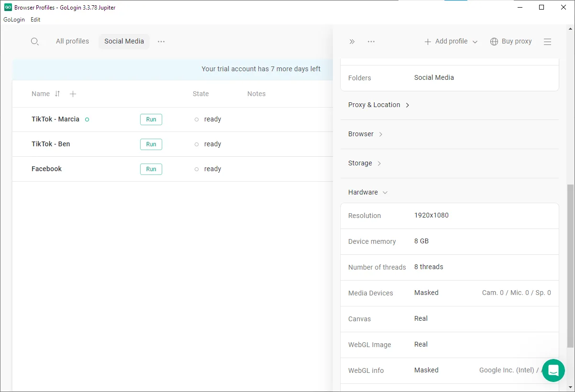
Task: Click the Number of threads value 8 threads
Action: 429,267
